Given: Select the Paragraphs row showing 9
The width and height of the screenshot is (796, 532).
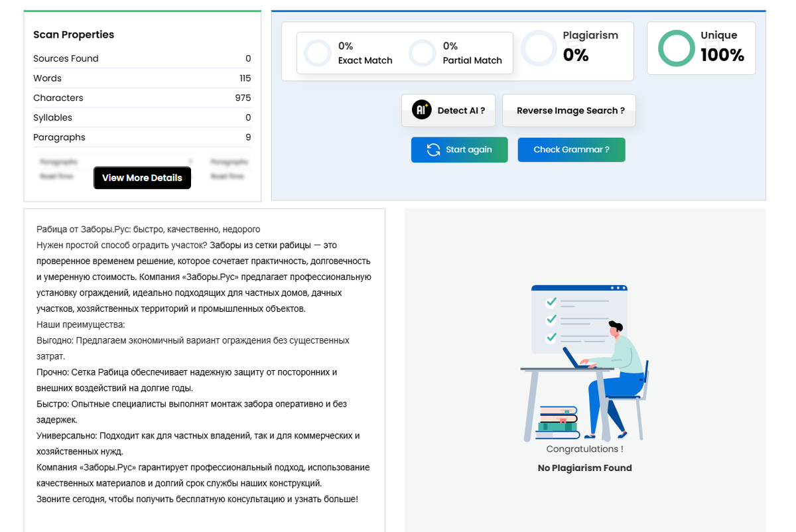Looking at the screenshot, I should pyautogui.click(x=142, y=137).
